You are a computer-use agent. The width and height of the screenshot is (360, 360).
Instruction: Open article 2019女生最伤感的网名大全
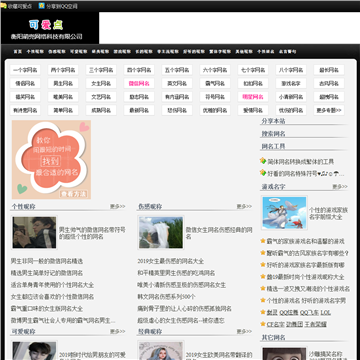tap(170, 261)
